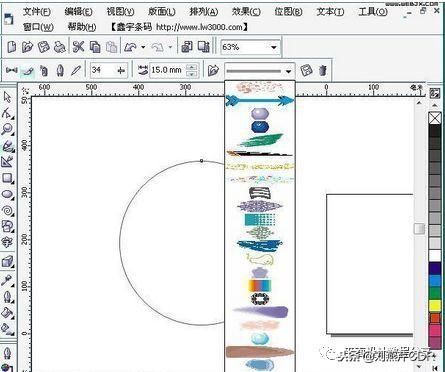This screenshot has height=372, width=445.
Task: Toggle the Brush artistic media mode
Action: (x=28, y=70)
